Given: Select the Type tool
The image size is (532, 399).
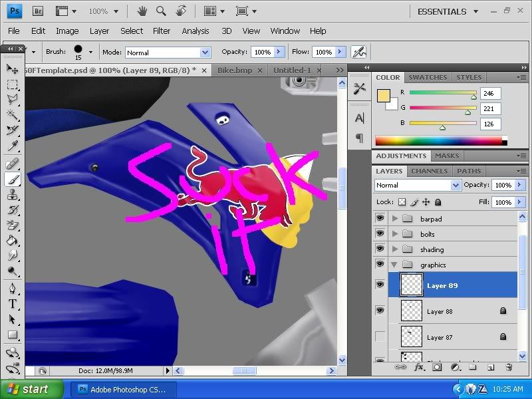Looking at the screenshot, I should pos(12,304).
